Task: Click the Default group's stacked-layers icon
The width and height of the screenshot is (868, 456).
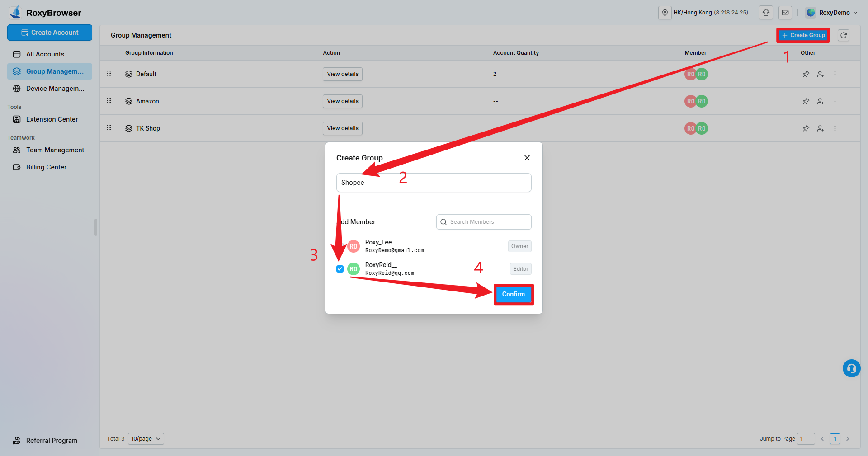Action: point(129,74)
